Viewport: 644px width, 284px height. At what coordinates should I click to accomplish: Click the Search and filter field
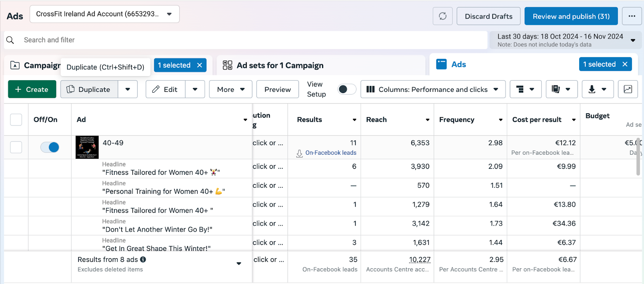(x=246, y=40)
